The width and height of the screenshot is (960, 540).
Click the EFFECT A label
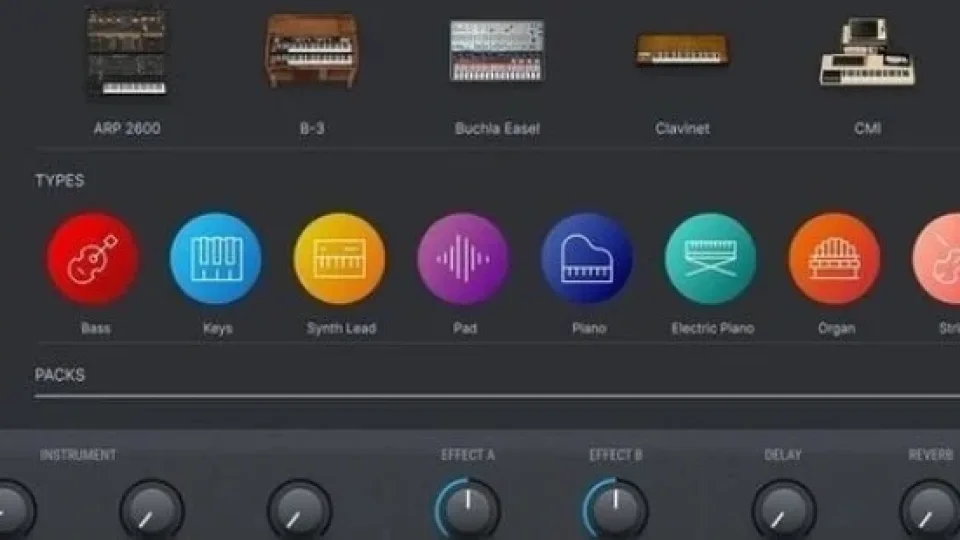point(468,455)
